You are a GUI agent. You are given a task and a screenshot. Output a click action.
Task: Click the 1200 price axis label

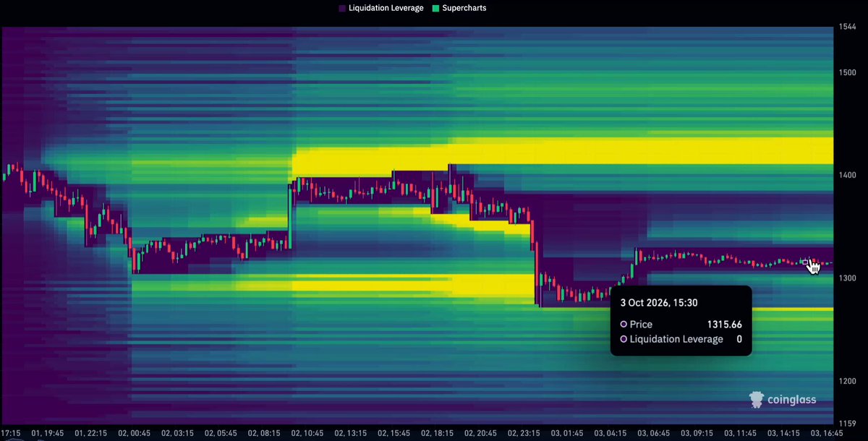(x=848, y=381)
